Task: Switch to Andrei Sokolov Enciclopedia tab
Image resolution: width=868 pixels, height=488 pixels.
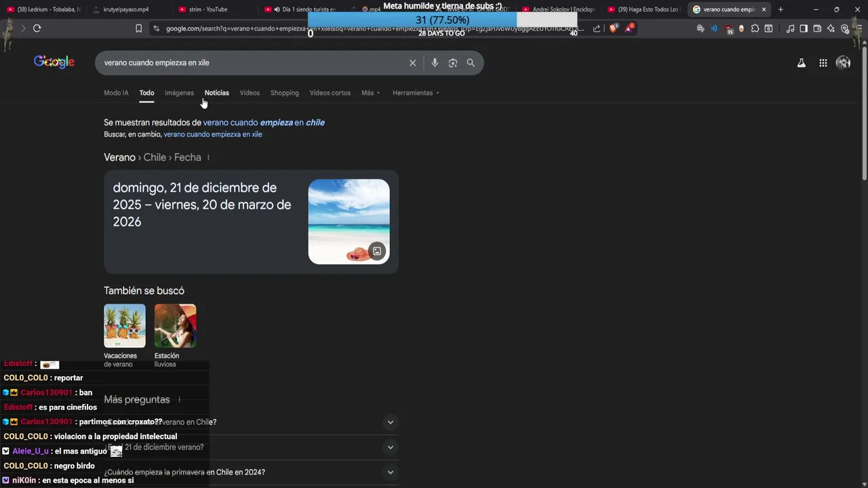Action: pos(559,9)
